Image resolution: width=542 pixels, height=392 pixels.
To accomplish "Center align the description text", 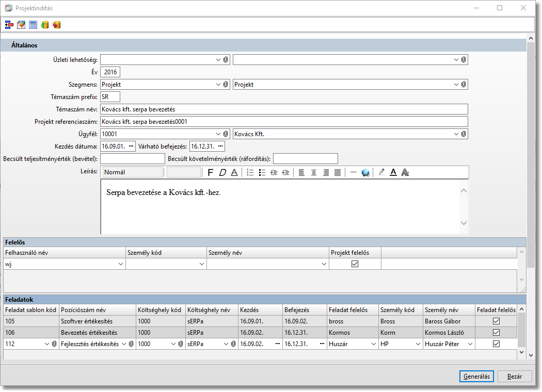I will pyautogui.click(x=313, y=172).
